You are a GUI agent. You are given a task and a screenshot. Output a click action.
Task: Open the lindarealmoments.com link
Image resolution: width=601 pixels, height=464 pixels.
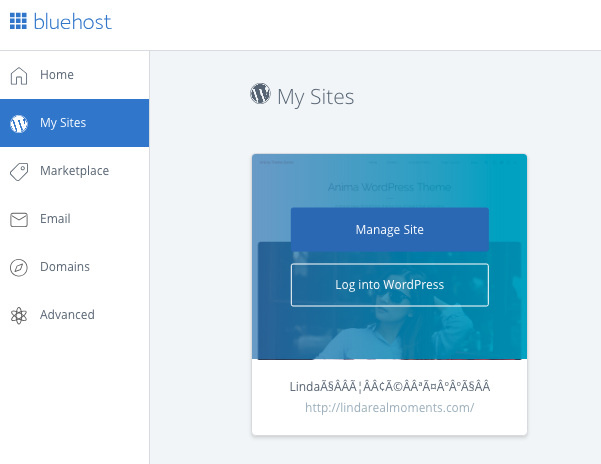(x=389, y=407)
